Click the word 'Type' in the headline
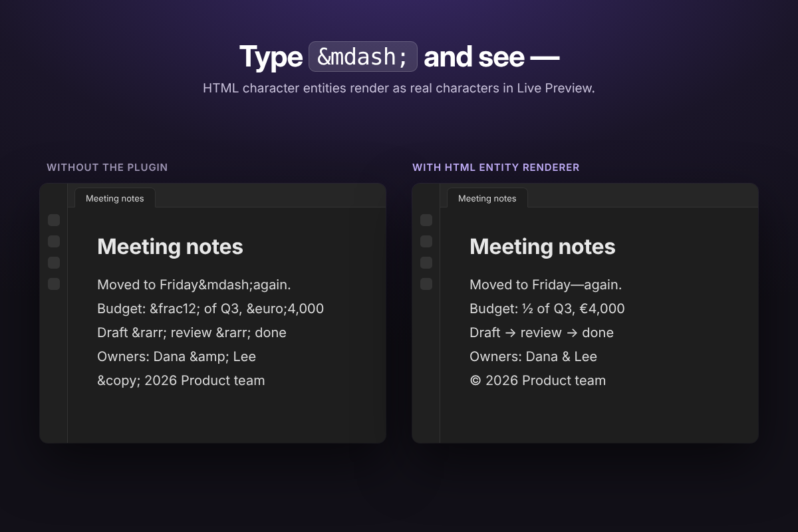This screenshot has height=532, width=798. [x=271, y=57]
